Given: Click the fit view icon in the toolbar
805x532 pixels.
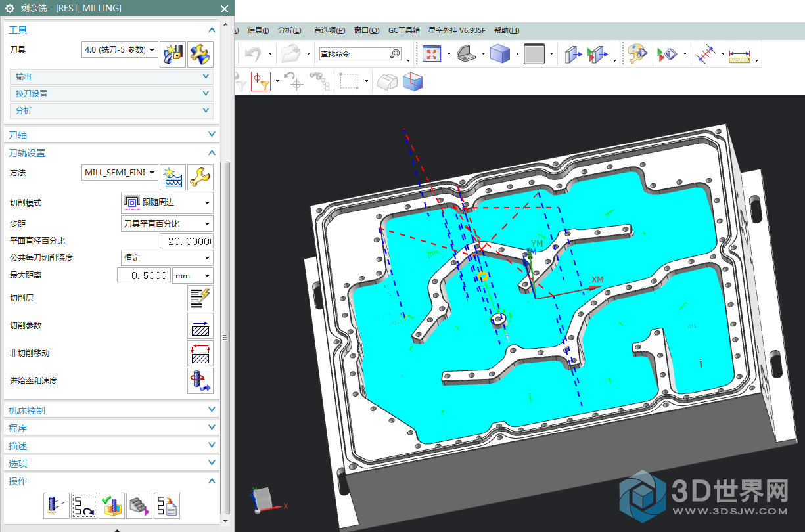Looking at the screenshot, I should 432,54.
